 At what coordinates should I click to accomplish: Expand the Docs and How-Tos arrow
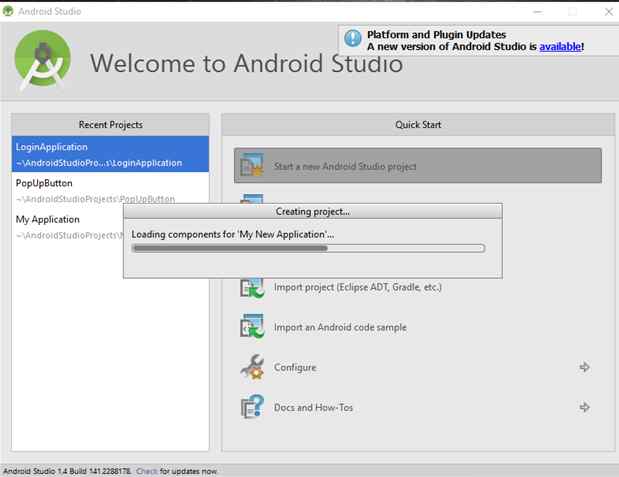(584, 407)
